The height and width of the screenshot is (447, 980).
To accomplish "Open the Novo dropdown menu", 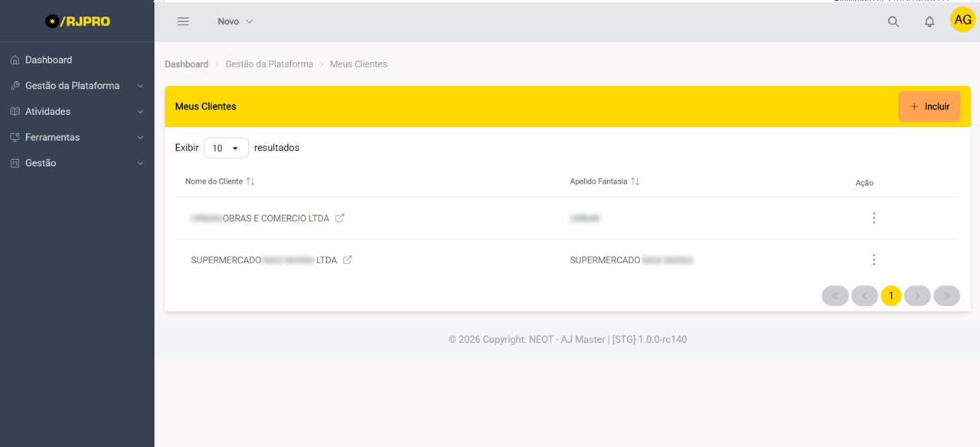I will [235, 21].
